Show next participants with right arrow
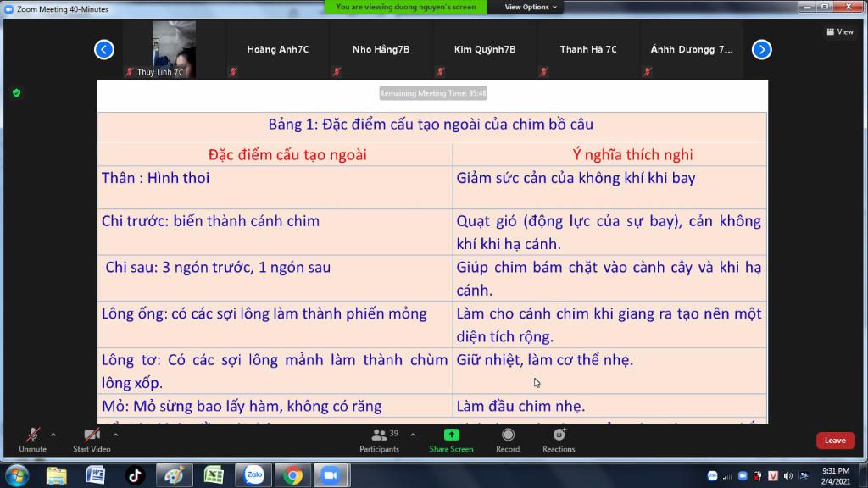The image size is (868, 488). tap(762, 49)
